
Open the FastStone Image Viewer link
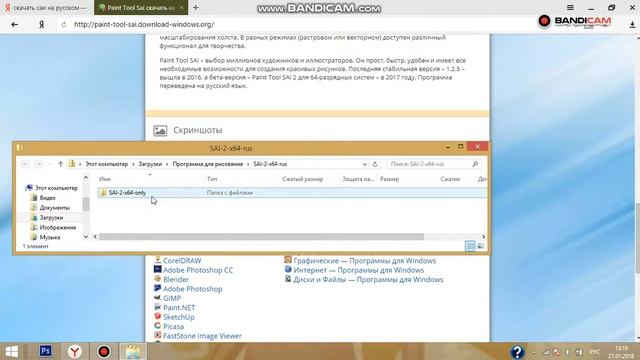(202, 336)
